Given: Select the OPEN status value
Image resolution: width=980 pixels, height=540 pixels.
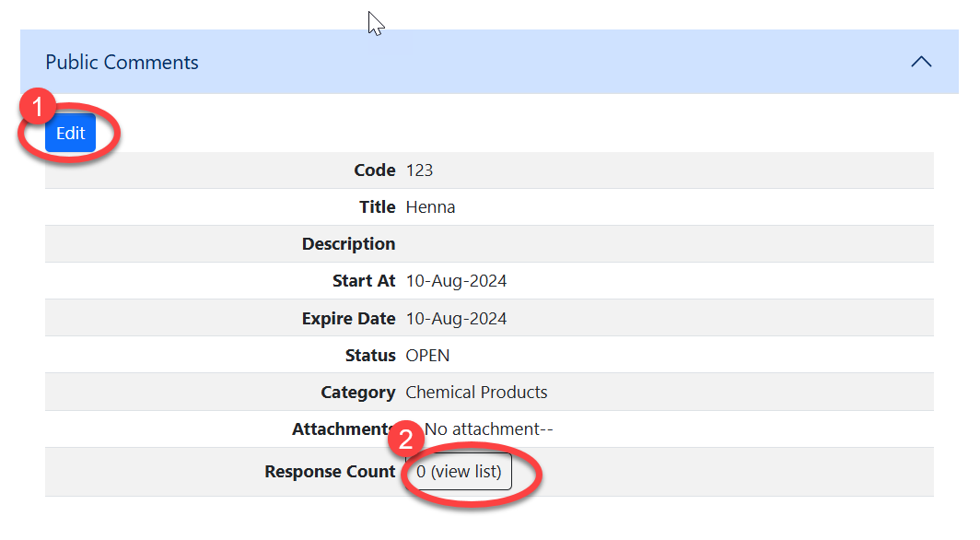Looking at the screenshot, I should (427, 356).
